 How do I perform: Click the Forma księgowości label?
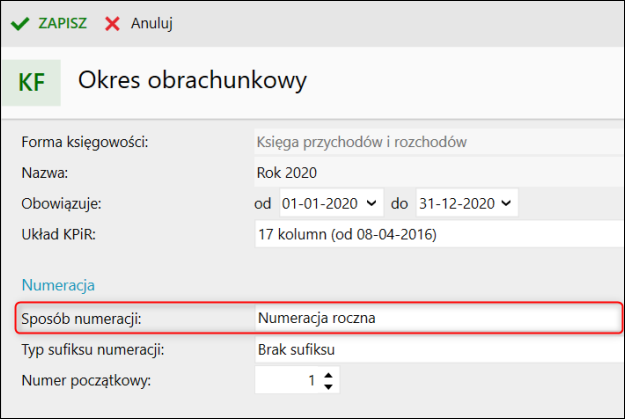85,142
